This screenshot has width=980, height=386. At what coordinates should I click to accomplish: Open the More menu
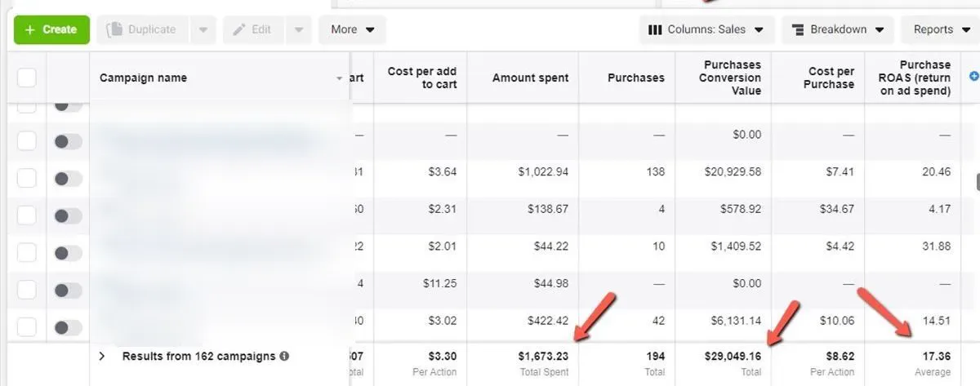[352, 29]
